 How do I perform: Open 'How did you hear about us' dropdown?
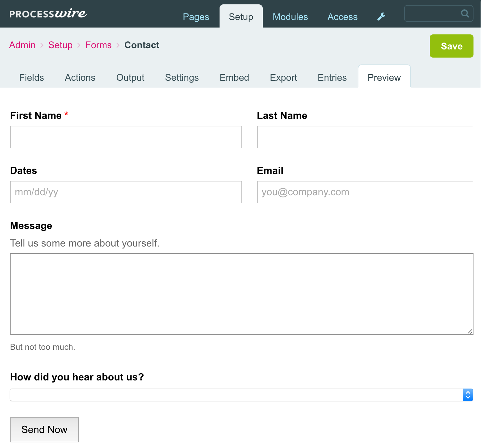241,395
